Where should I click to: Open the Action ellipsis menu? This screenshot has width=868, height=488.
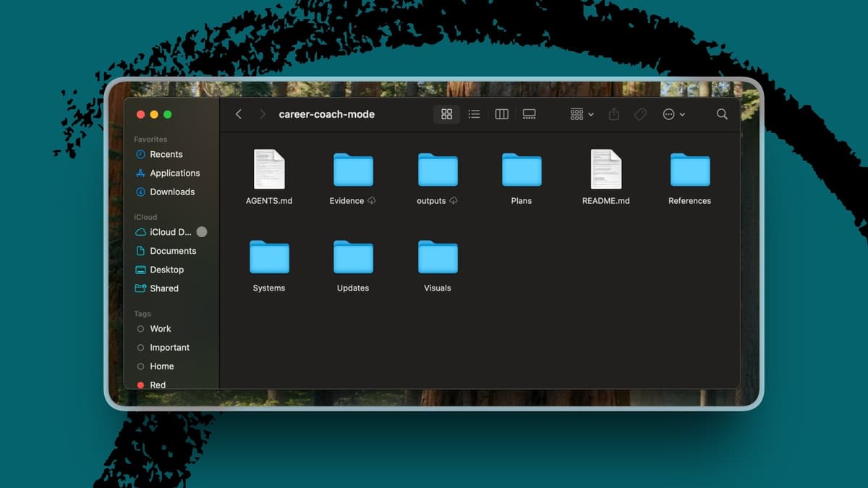click(x=673, y=114)
